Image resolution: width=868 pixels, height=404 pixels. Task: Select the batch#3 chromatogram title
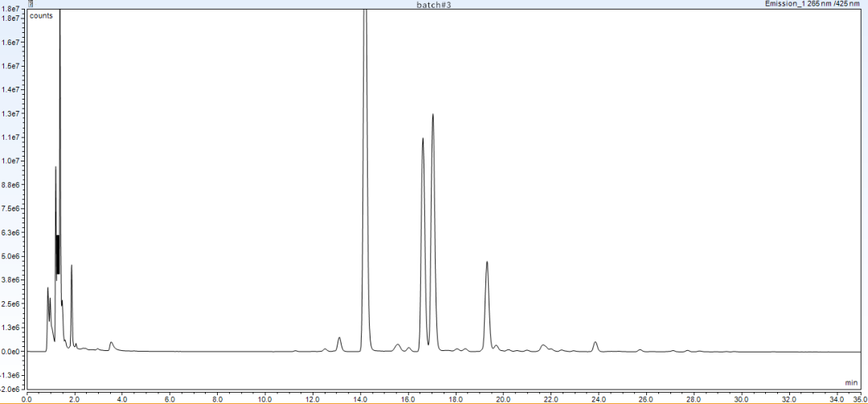(433, 5)
